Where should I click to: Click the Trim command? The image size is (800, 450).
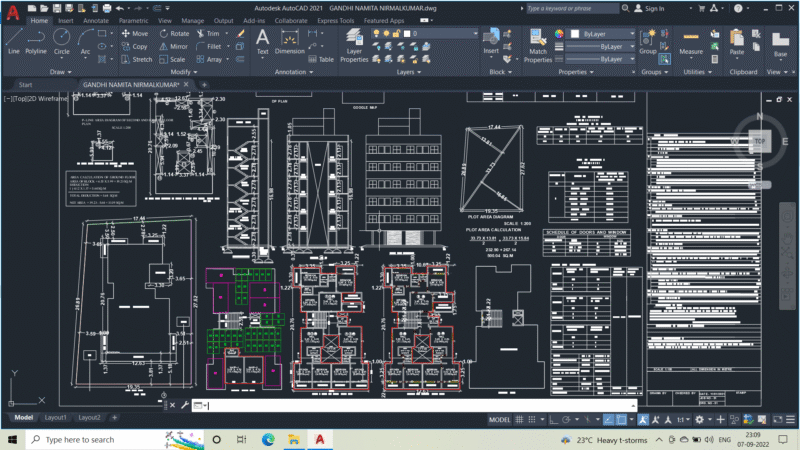(x=208, y=34)
